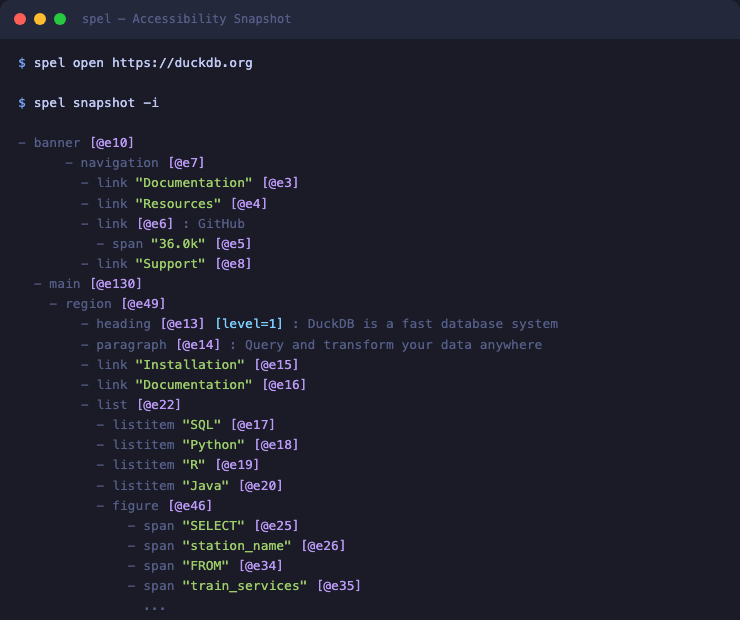Click the listitem "SQL" [@e17] row
The height and width of the screenshot is (620, 740).
185,425
